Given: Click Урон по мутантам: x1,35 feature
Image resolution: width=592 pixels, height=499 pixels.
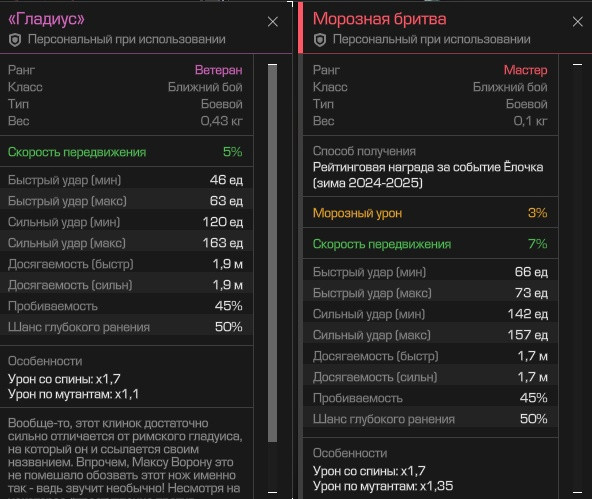Looking at the screenshot, I should tap(383, 486).
